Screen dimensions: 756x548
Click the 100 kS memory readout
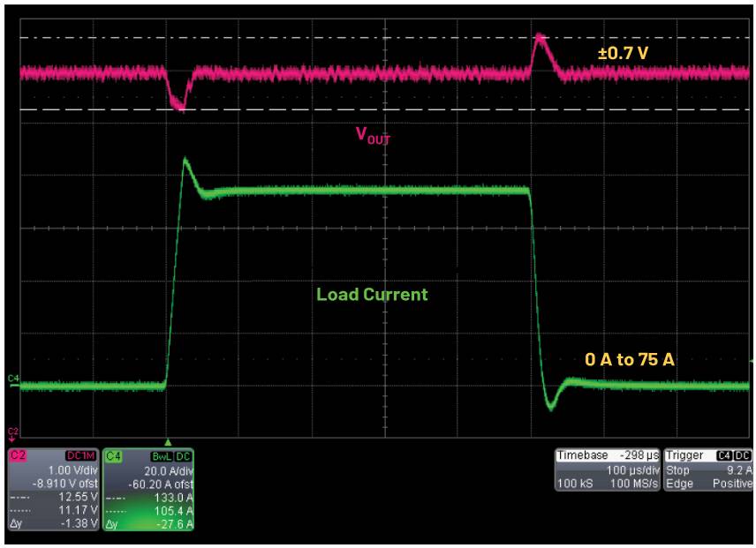(575, 483)
